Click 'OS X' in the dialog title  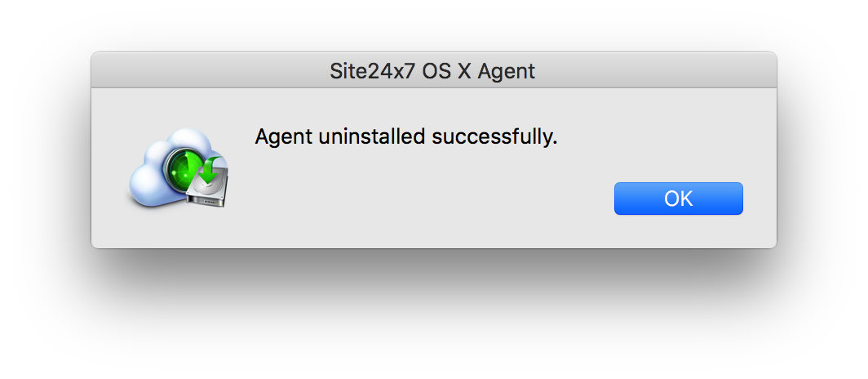pos(446,71)
